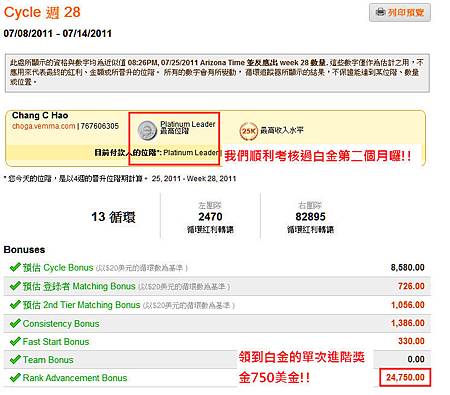
Task: Click the 1,386.00 consistency amount
Action: pos(407,323)
